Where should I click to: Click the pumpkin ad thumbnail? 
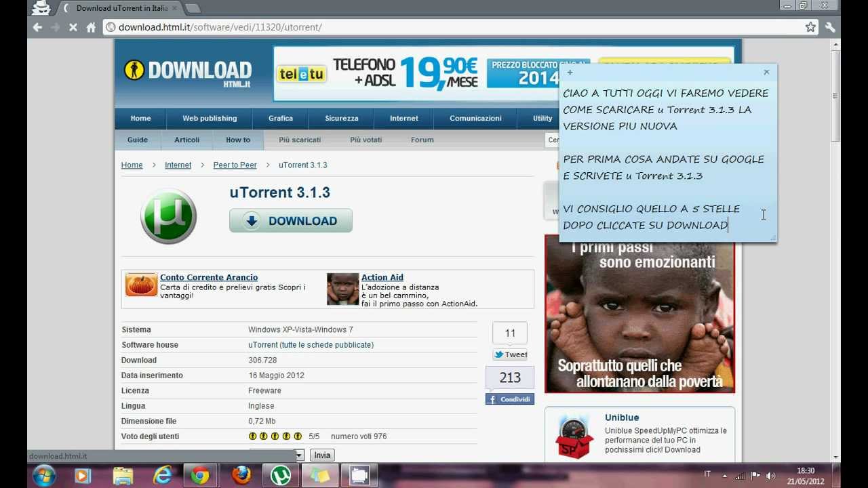tap(141, 285)
